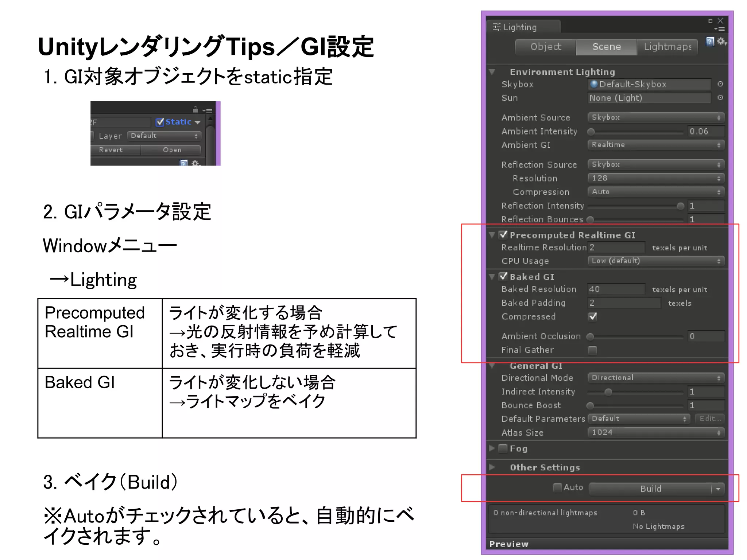Enable the Auto build checkbox
Screen dimensions: 747x560
coord(557,487)
